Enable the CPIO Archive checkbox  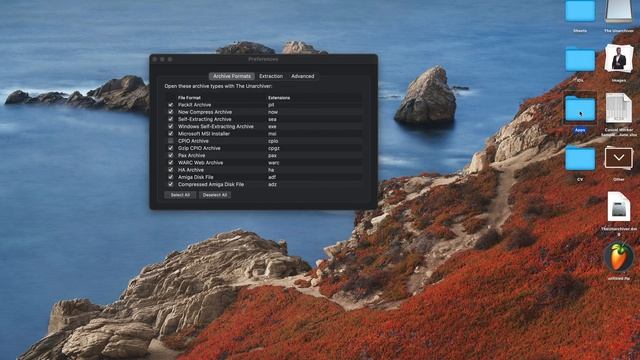point(171,141)
